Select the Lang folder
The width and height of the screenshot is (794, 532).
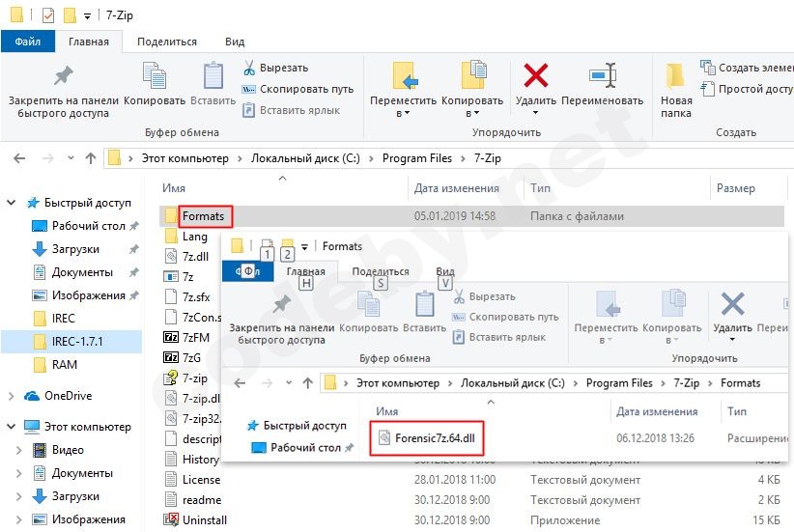pos(185,237)
